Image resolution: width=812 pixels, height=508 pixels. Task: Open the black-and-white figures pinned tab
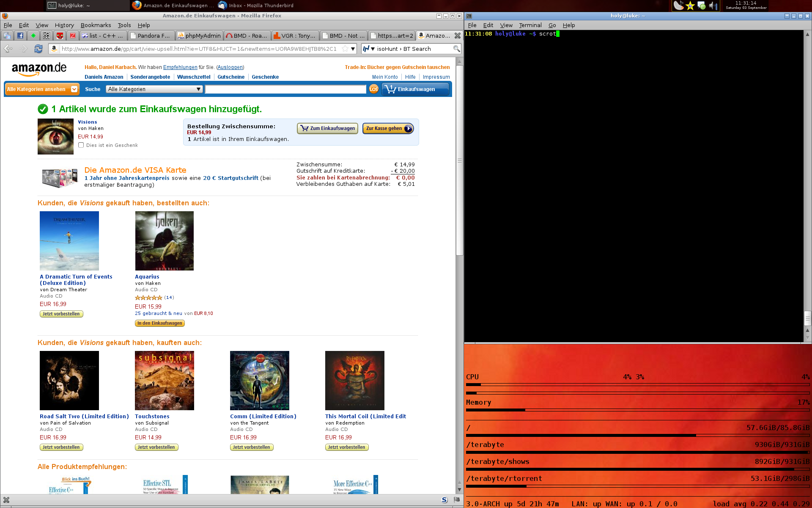tap(47, 36)
